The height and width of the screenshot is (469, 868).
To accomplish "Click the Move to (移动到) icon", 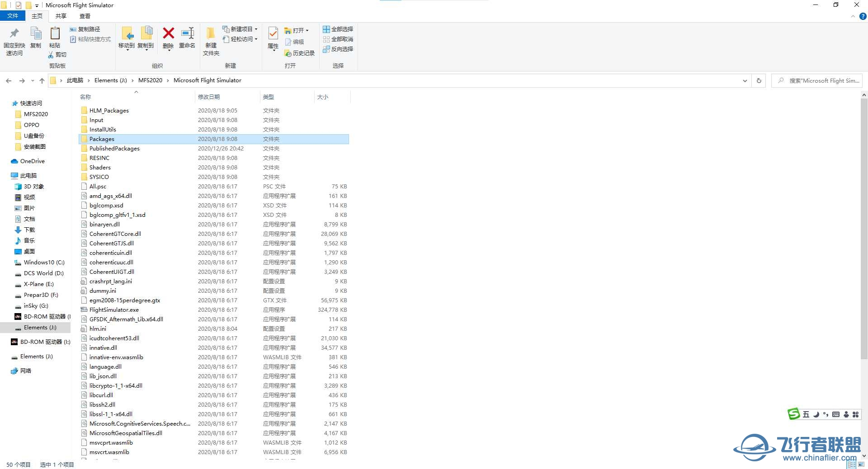I will (127, 33).
